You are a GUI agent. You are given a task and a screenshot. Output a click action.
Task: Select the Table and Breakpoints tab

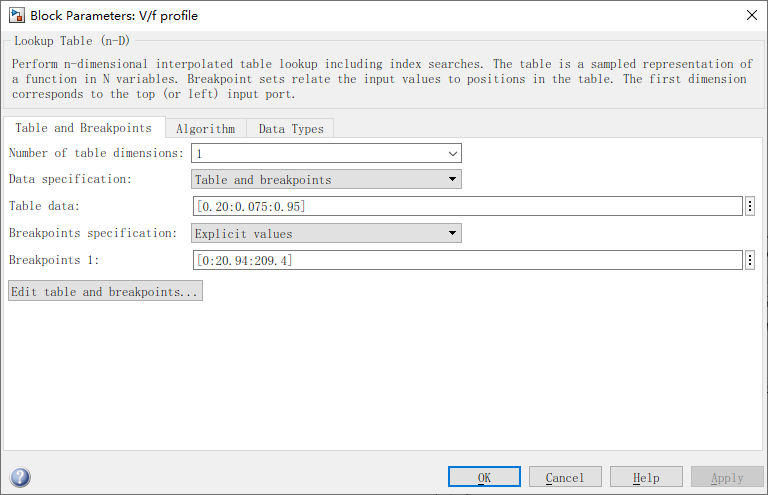coord(83,128)
